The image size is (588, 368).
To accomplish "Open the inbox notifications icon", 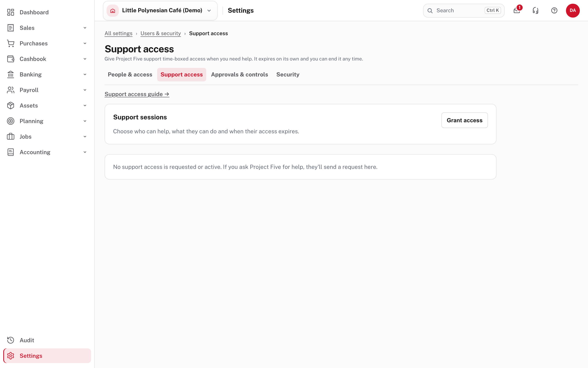I will [x=517, y=10].
